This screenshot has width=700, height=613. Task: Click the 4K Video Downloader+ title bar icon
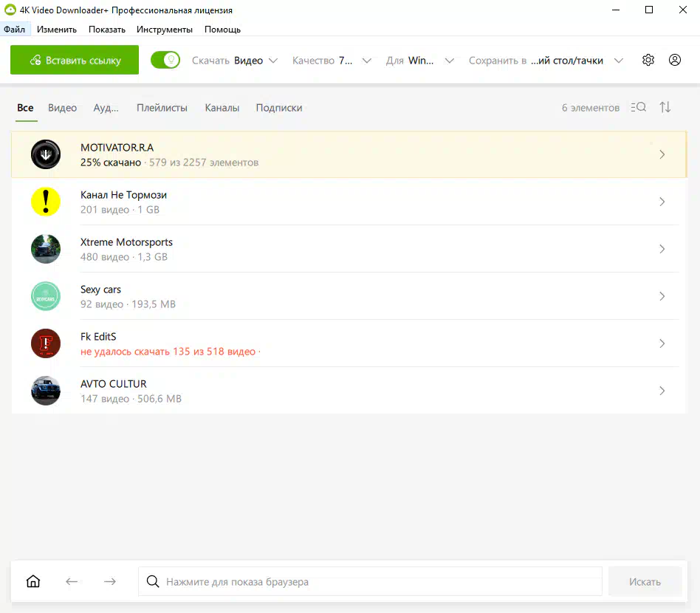[x=10, y=10]
